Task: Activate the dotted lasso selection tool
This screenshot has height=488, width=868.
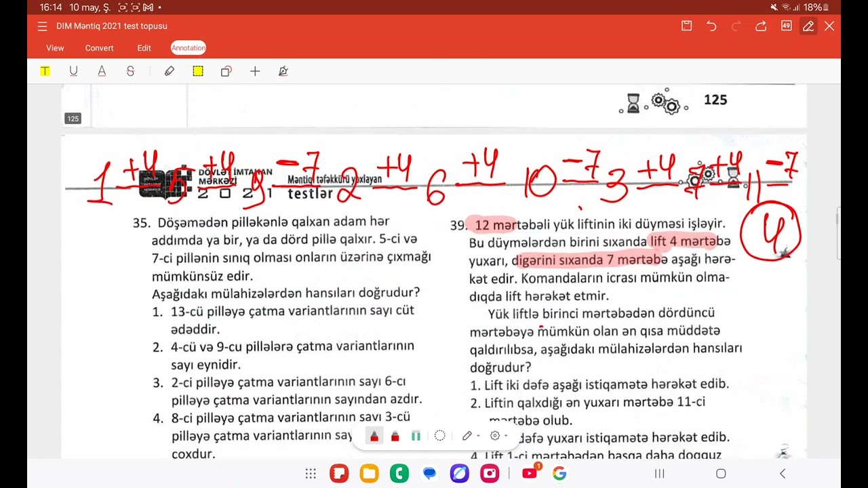Action: click(439, 436)
